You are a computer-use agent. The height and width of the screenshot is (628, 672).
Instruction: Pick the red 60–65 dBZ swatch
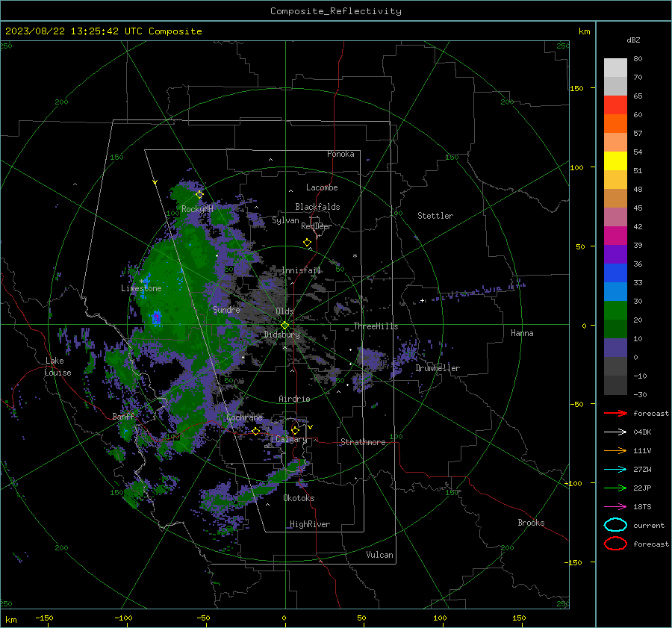click(615, 105)
